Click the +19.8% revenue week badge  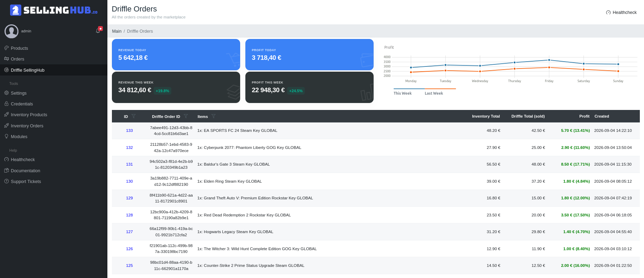[x=162, y=91]
